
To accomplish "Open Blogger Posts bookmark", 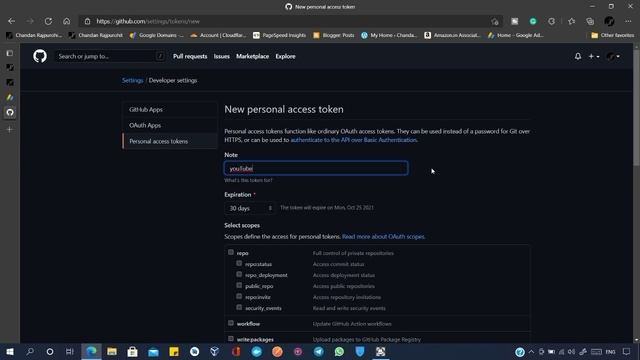I will pos(334,36).
